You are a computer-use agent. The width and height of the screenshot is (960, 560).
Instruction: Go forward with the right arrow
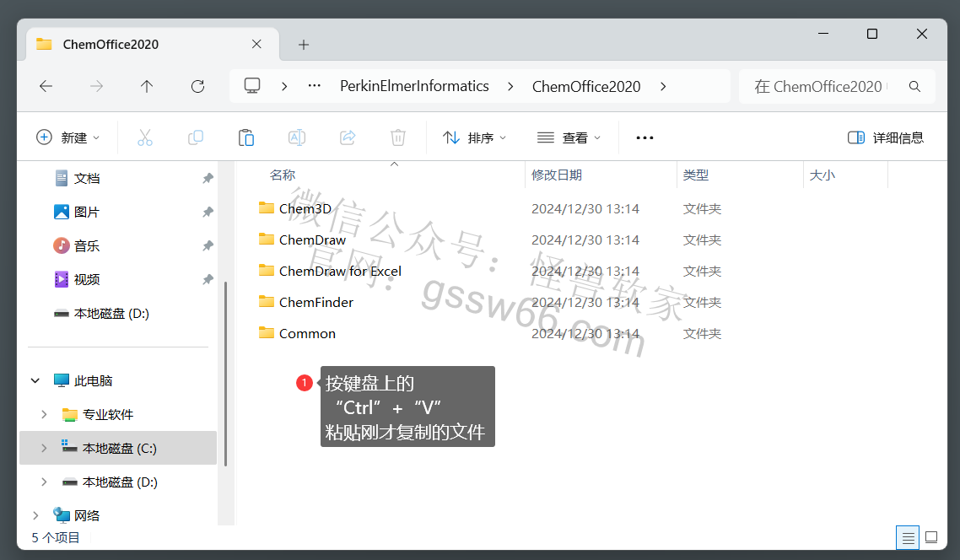[x=96, y=86]
